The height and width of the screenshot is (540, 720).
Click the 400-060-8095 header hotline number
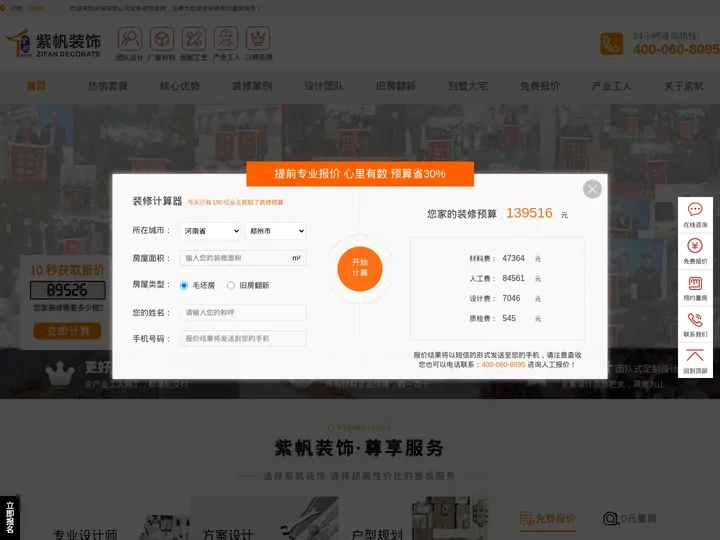click(x=676, y=49)
